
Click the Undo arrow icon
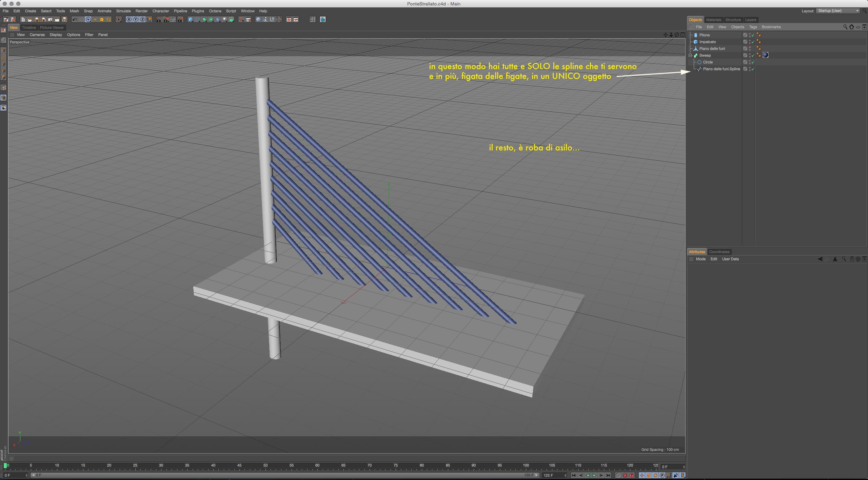click(75, 20)
